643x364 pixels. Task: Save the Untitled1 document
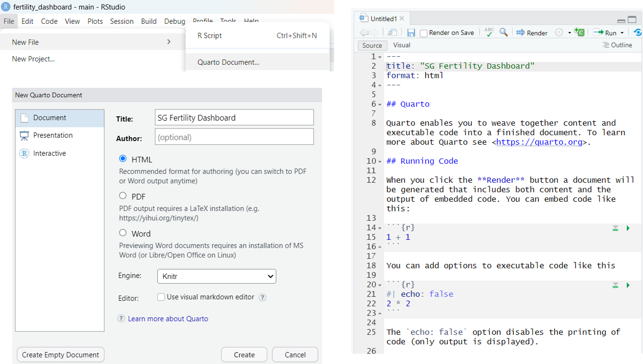(x=411, y=32)
